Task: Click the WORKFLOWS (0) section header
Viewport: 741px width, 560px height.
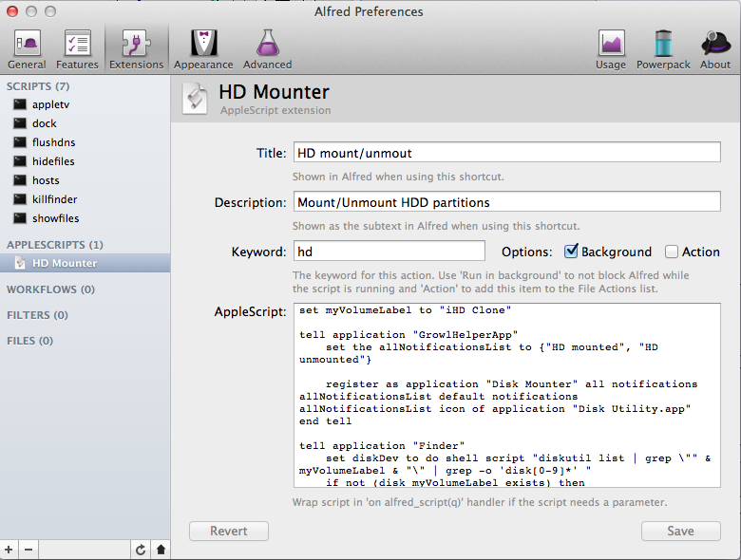Action: tap(50, 289)
